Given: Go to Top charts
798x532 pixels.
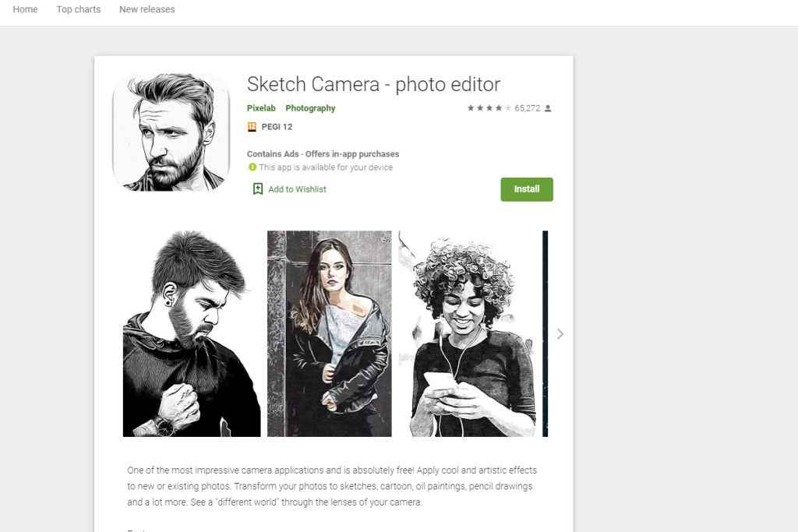Looking at the screenshot, I should 79,9.
